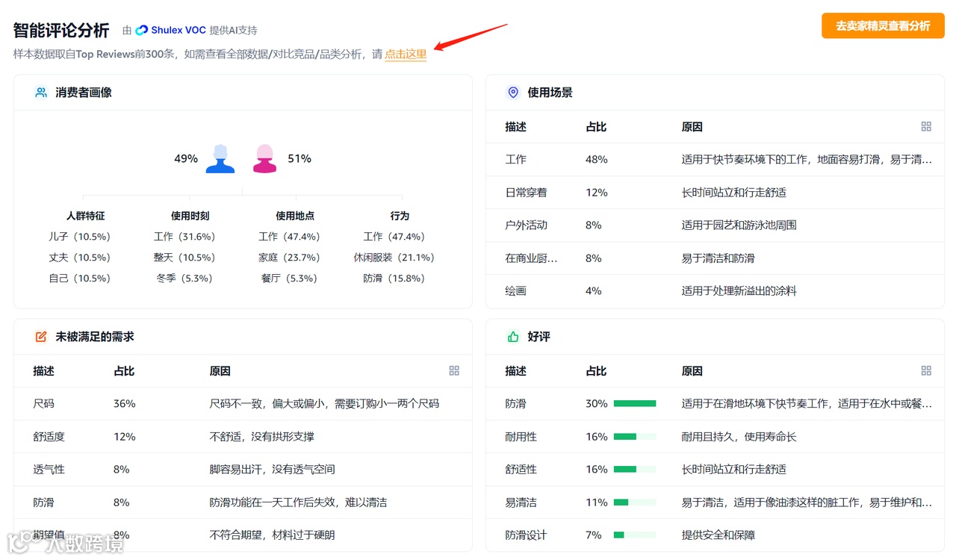956x560 pixels.
Task: Click the 36% value in 尺码 row
Action: (125, 403)
